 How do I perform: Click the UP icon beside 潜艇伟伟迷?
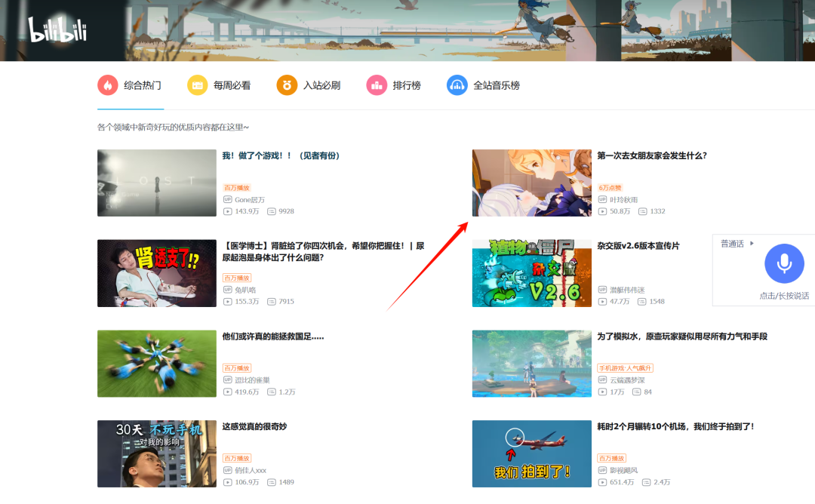click(x=602, y=290)
